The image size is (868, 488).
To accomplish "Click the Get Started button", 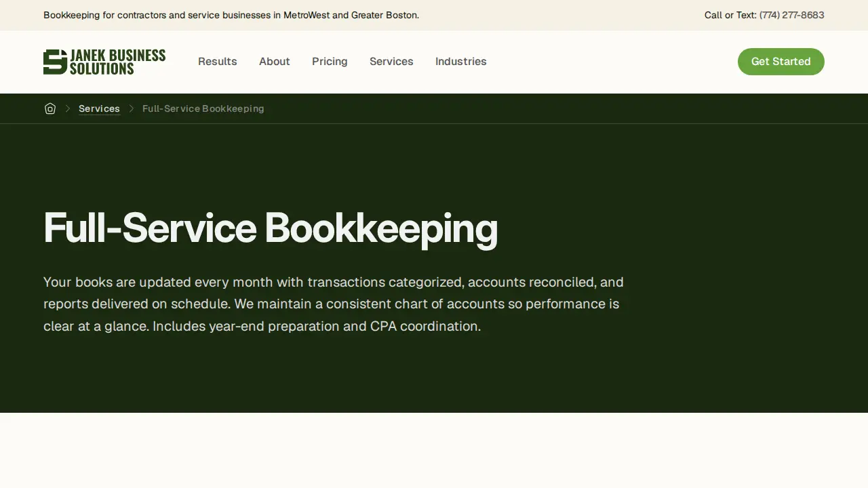I will [x=781, y=62].
